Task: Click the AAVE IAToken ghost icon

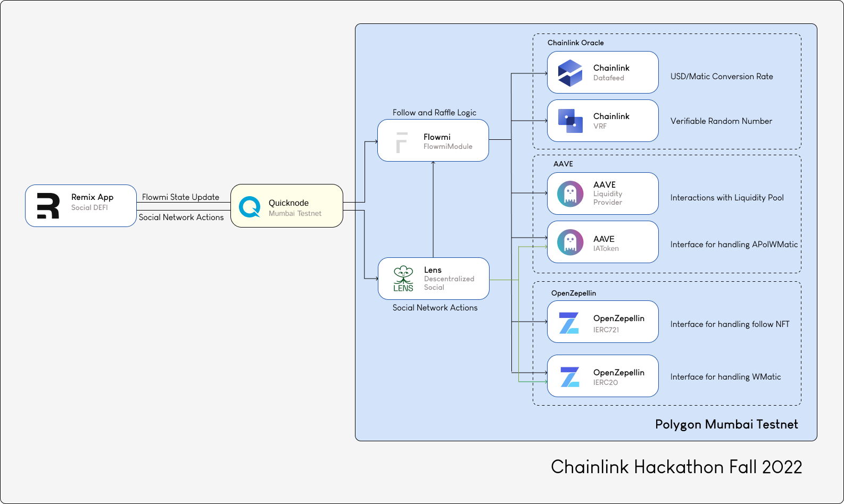Action: (x=570, y=242)
